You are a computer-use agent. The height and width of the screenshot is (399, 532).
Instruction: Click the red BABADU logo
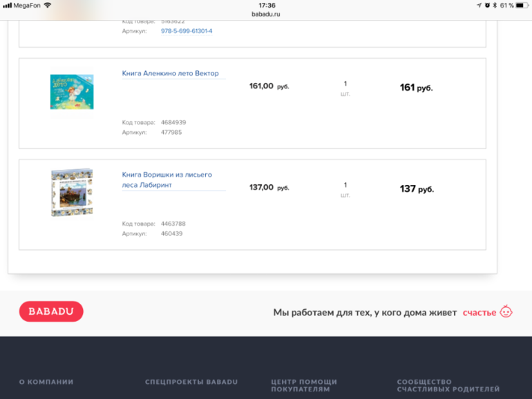[51, 311]
